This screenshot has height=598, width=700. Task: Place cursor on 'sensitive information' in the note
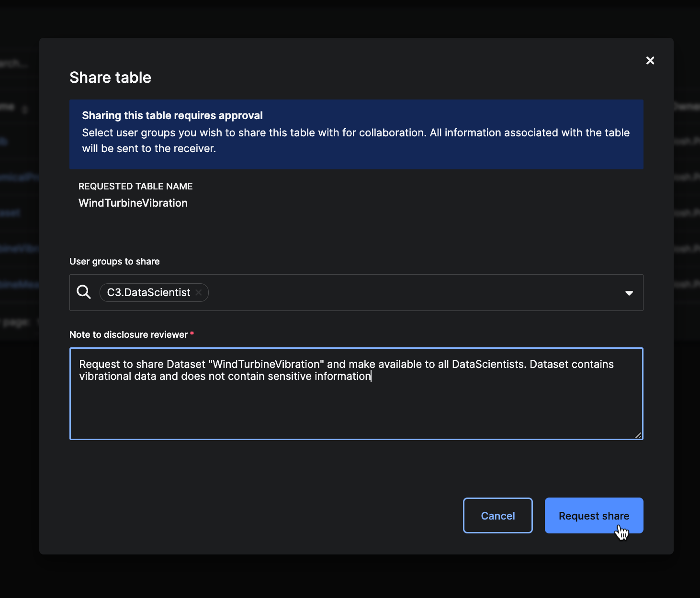(319, 377)
